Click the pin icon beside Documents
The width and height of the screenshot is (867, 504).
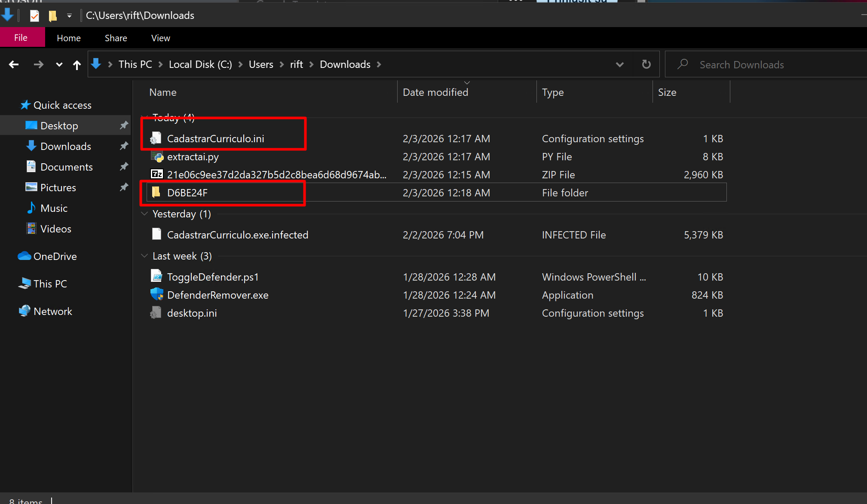(x=124, y=167)
